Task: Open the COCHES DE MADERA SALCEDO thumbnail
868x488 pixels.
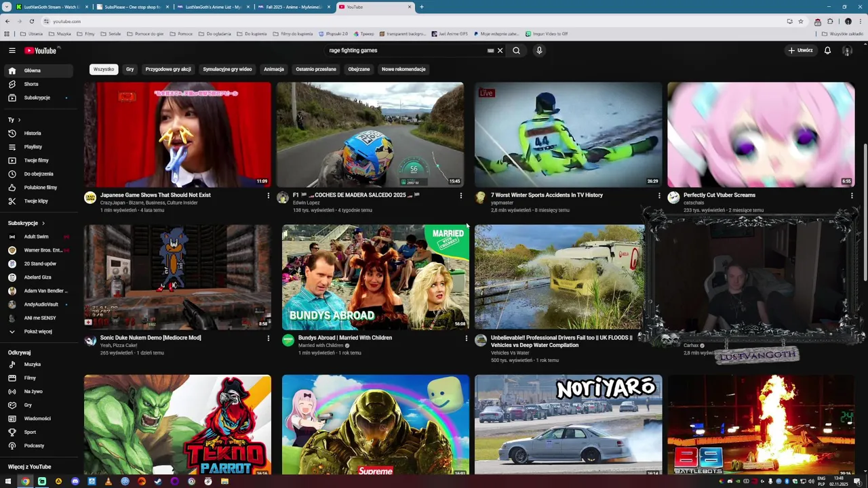Action: (370, 135)
